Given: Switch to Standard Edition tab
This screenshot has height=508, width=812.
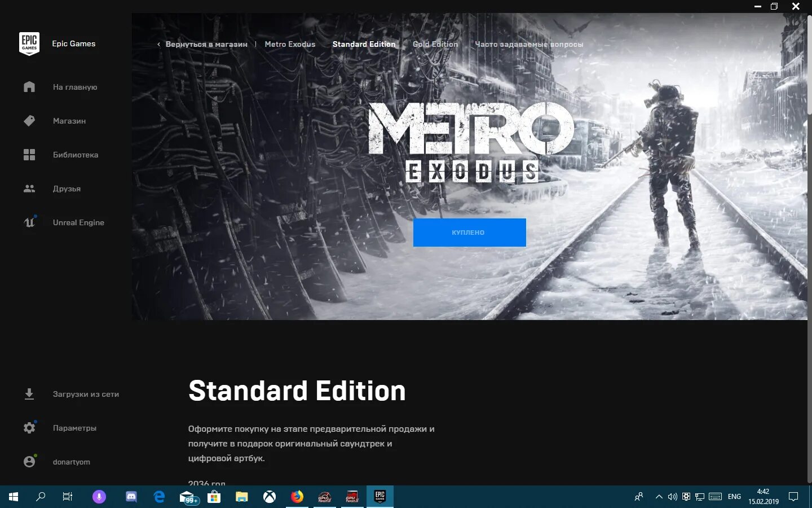Looking at the screenshot, I should 364,44.
